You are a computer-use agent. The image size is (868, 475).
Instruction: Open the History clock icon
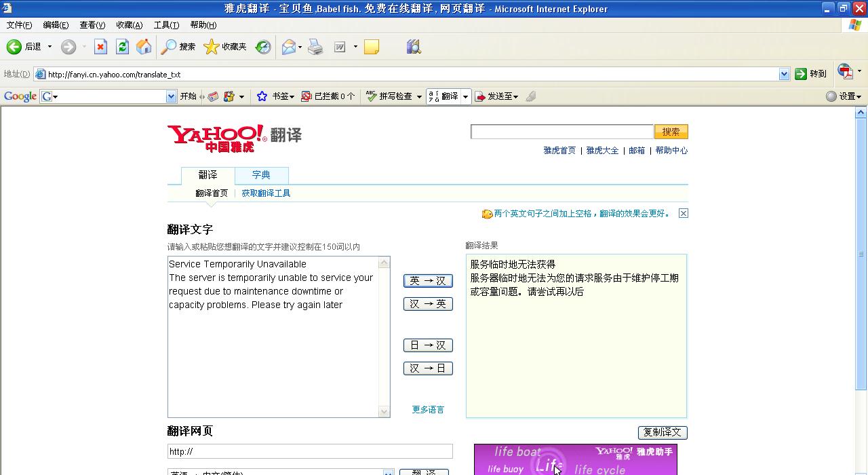(x=263, y=46)
